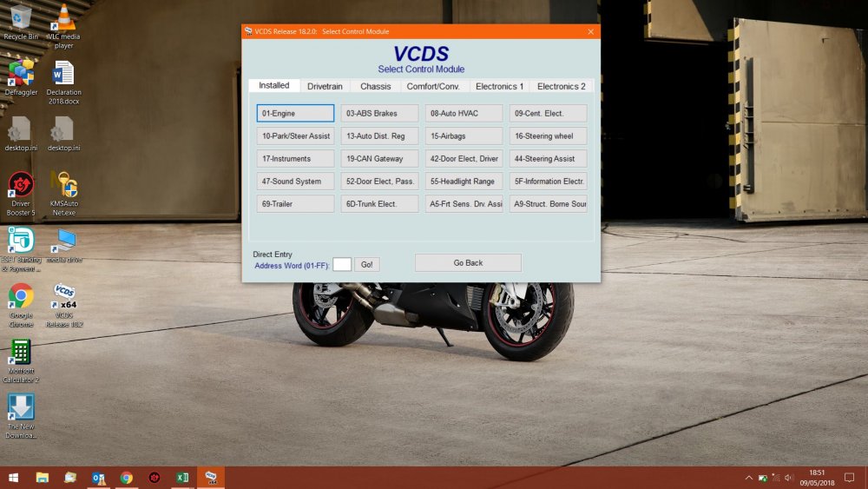Launch Excel from the taskbar

(182, 478)
